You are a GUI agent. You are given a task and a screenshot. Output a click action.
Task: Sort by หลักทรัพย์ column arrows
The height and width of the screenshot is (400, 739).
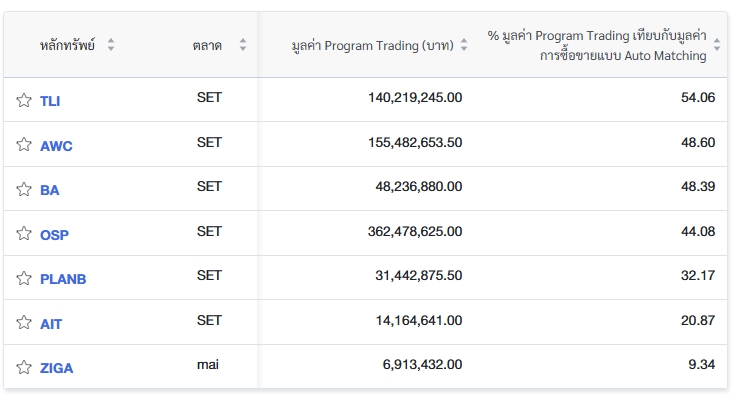111,45
